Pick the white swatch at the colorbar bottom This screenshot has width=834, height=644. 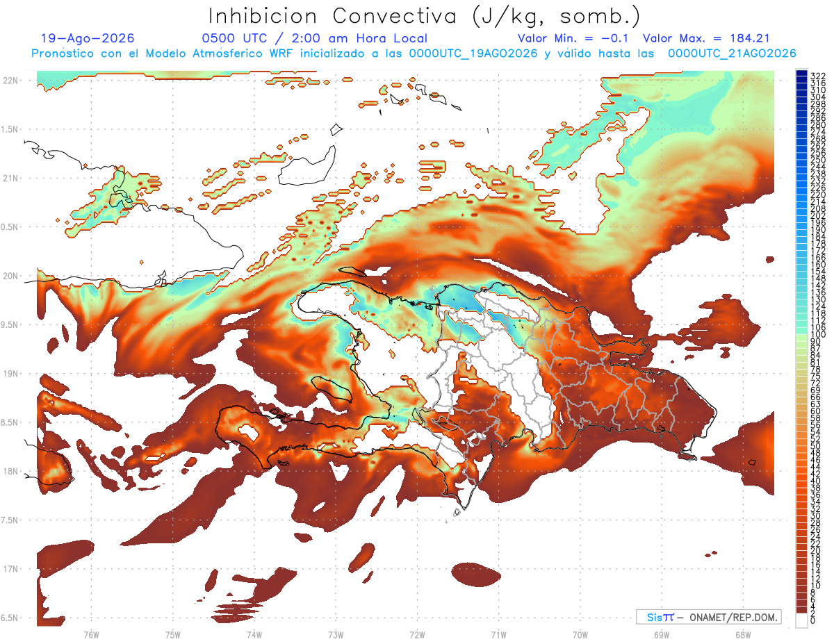pos(801,620)
